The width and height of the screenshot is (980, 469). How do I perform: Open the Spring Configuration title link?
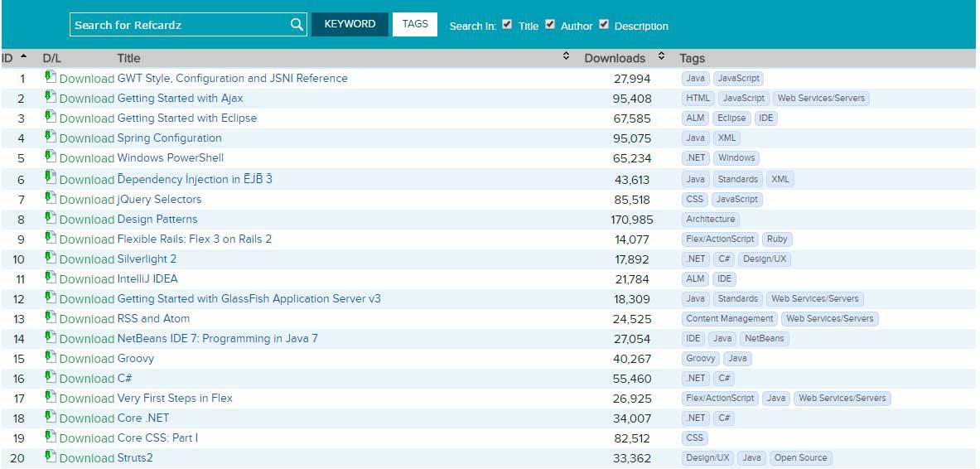pos(169,138)
